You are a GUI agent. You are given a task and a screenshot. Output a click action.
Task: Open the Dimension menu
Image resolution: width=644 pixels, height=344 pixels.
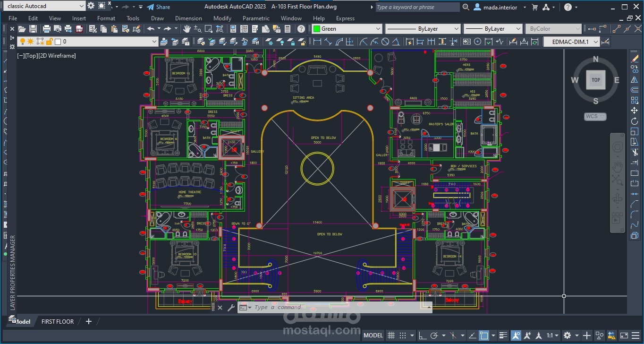click(188, 18)
